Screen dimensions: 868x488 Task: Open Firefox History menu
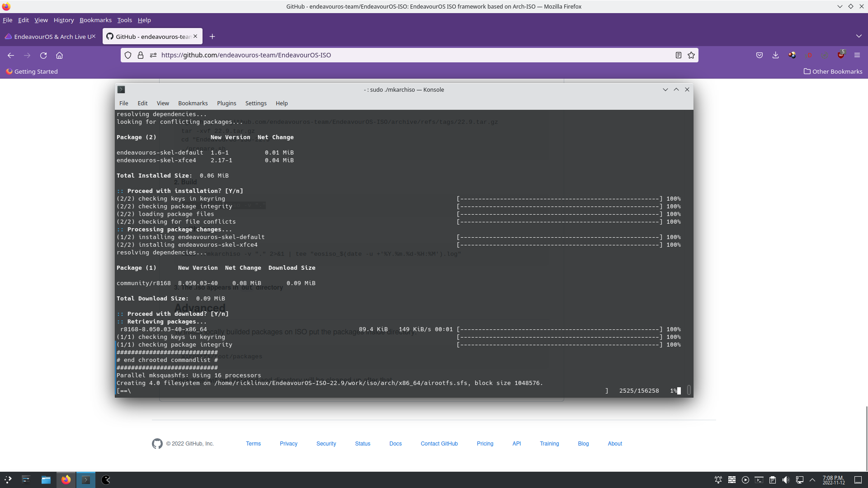pos(64,20)
